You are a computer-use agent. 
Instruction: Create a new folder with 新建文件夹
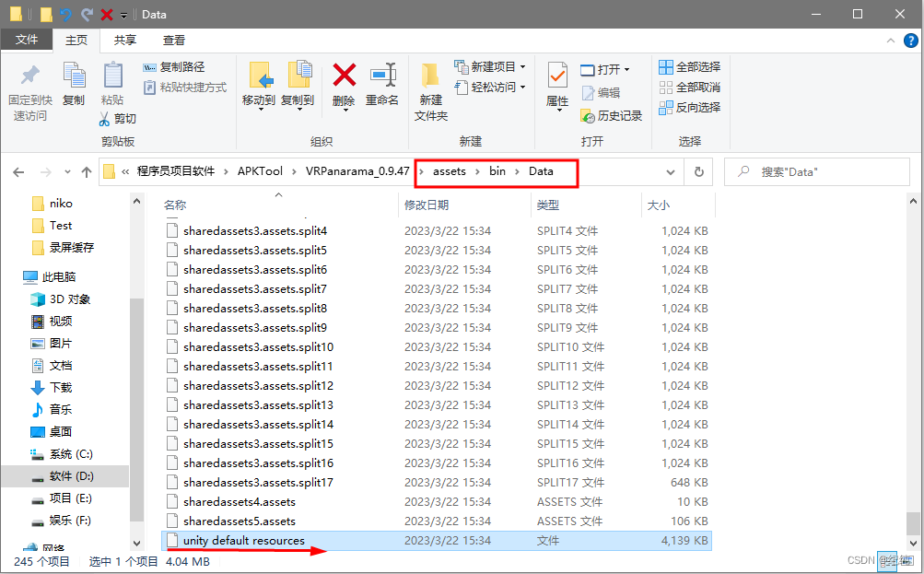tap(431, 91)
